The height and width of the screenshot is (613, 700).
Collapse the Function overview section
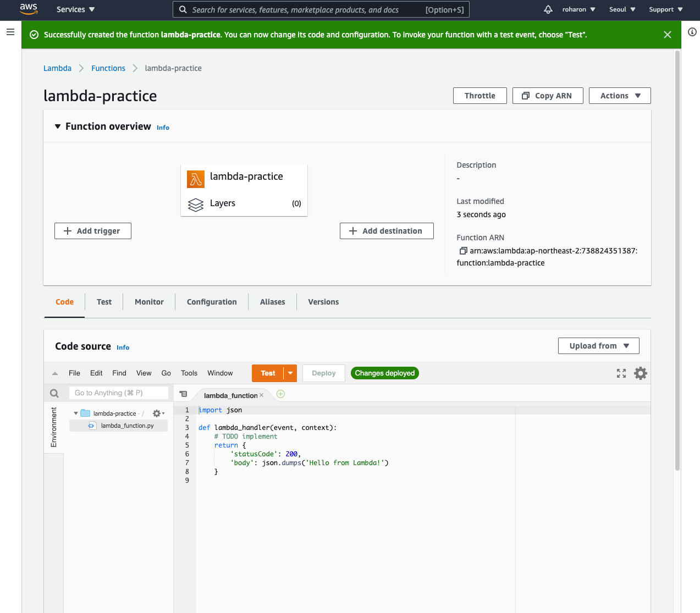click(58, 126)
